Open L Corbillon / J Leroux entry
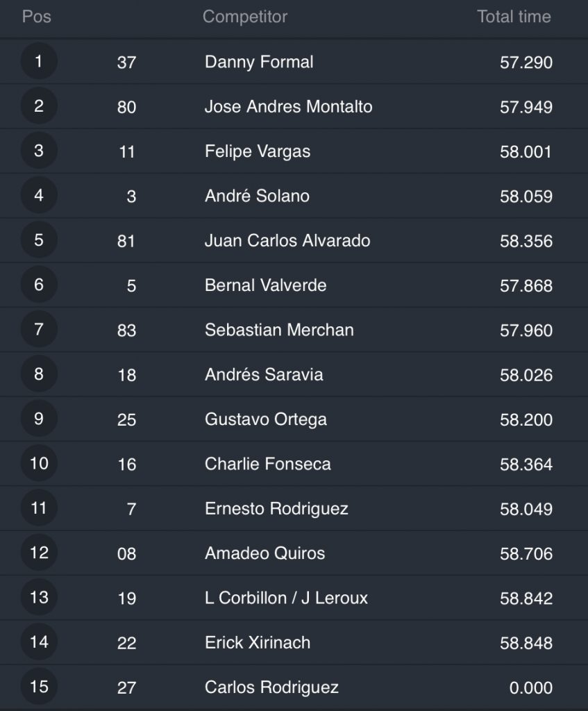The image size is (588, 711). pos(286,597)
